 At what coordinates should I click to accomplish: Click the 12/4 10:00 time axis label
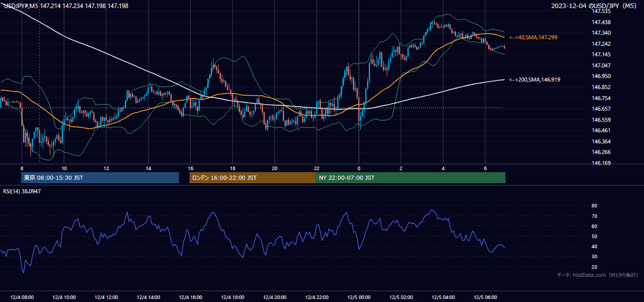64,297
